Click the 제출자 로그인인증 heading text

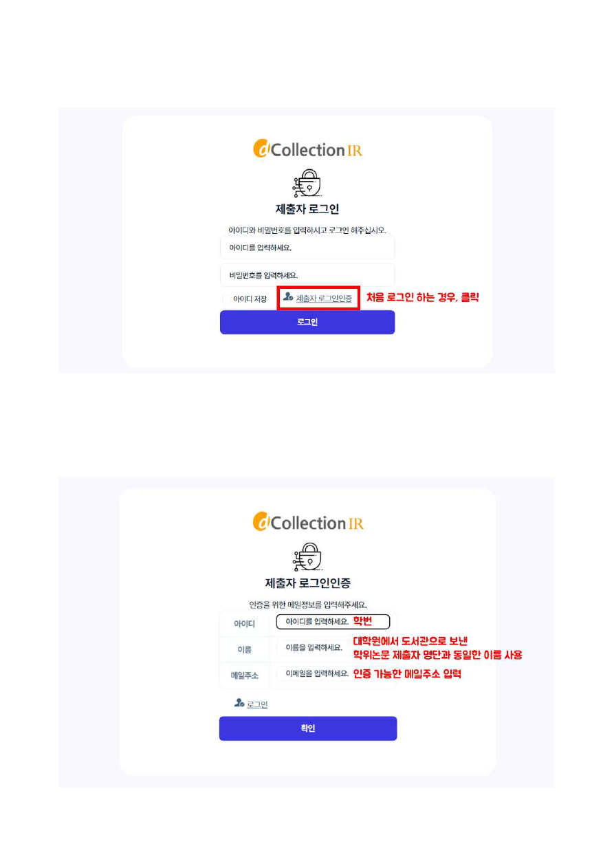click(308, 583)
